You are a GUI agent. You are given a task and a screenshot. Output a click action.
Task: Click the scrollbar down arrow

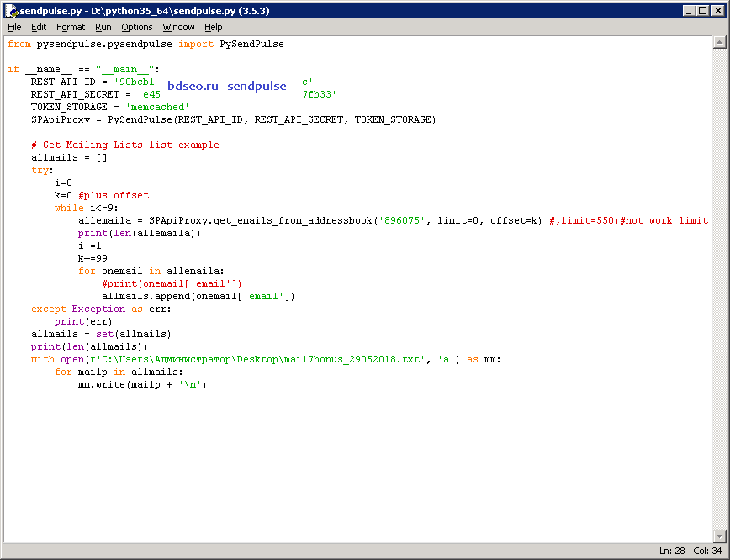[x=719, y=536]
